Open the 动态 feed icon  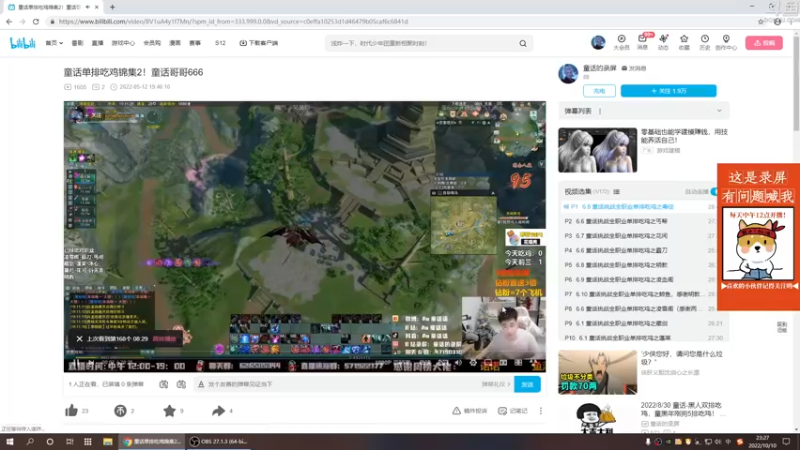click(x=663, y=42)
